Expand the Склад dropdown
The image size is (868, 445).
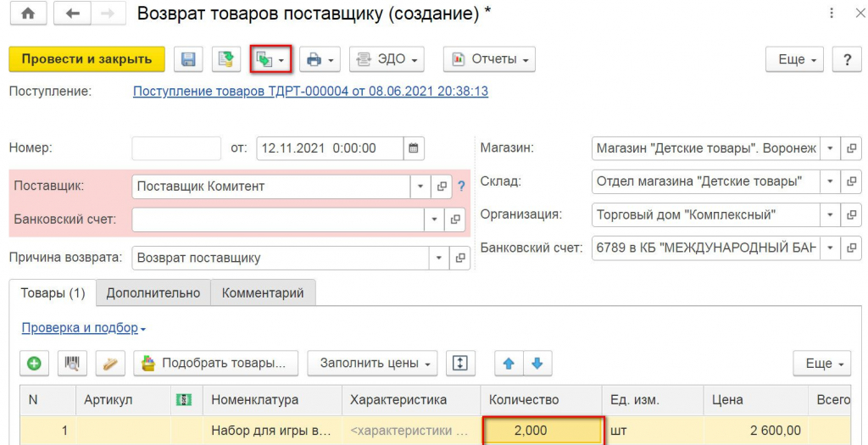(x=830, y=181)
